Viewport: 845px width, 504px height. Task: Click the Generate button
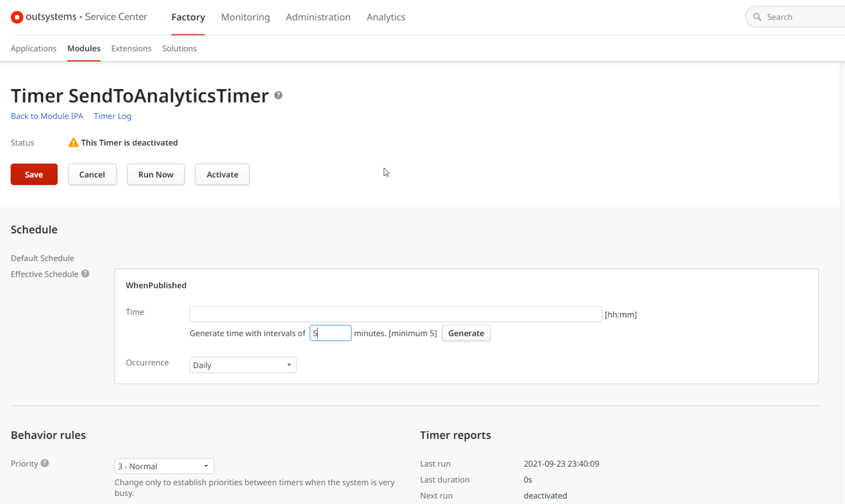(x=466, y=333)
